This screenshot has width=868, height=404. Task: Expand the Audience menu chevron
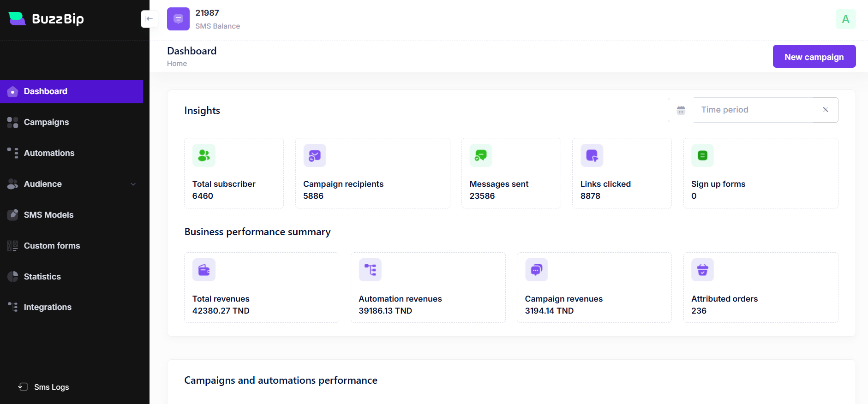pyautogui.click(x=133, y=184)
